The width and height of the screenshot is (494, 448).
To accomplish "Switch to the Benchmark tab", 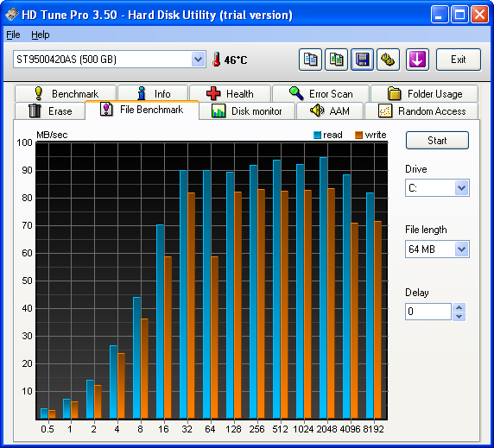I will click(66, 93).
